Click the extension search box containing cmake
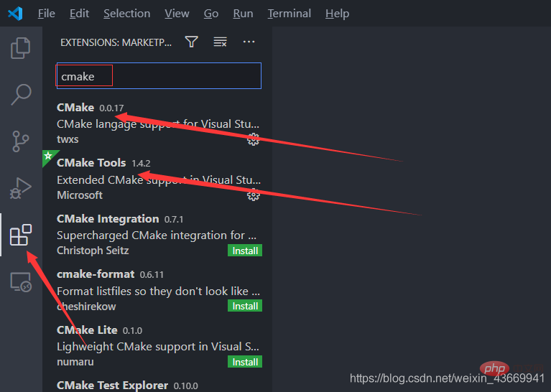The image size is (551, 392). tap(158, 76)
